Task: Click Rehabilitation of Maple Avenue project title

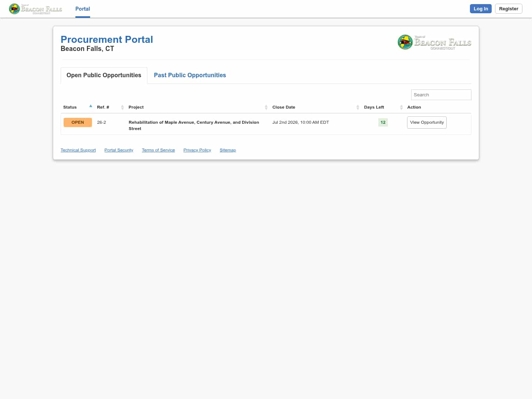Action: click(194, 125)
